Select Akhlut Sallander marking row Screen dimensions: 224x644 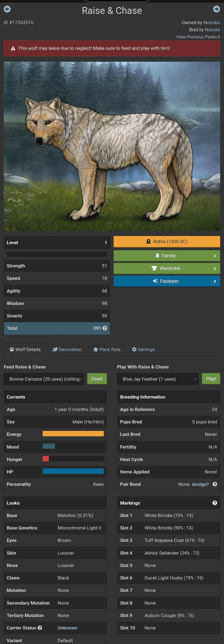(x=168, y=553)
